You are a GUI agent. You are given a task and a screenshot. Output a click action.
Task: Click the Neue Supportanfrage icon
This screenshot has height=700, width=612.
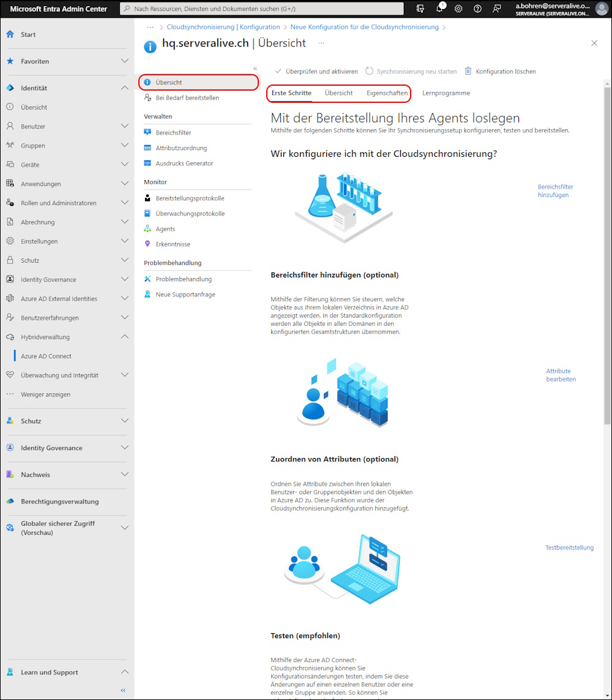(x=147, y=295)
